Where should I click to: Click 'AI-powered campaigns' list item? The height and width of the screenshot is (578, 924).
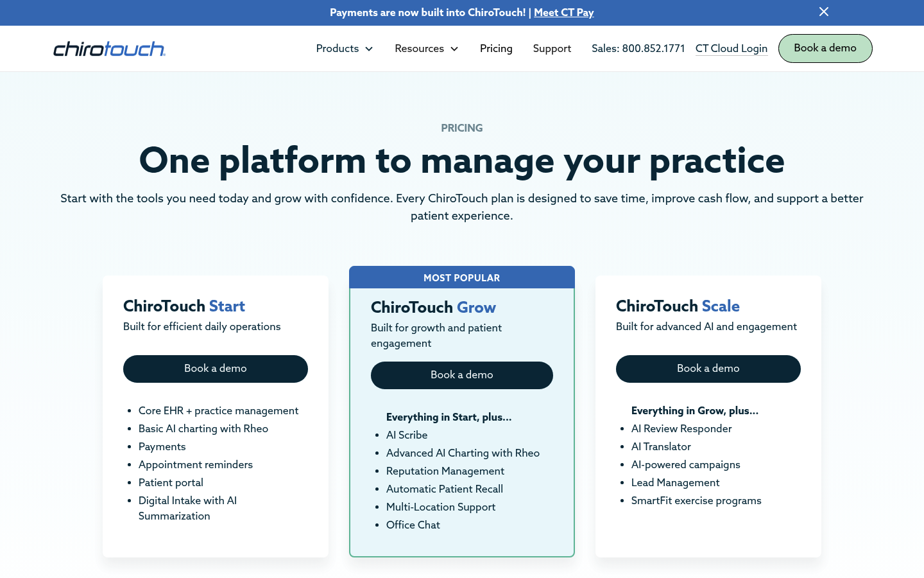coord(686,464)
